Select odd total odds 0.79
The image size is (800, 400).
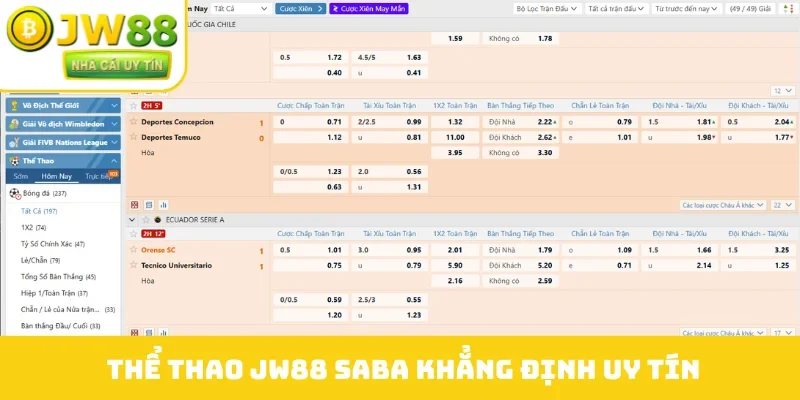click(x=600, y=122)
